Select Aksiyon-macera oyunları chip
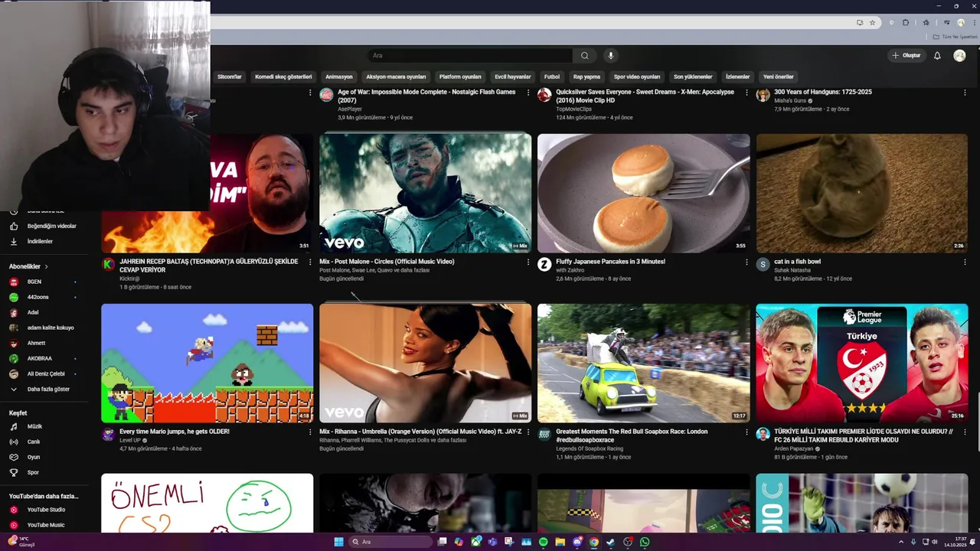Screen dimensions: 980x551 coord(396,77)
